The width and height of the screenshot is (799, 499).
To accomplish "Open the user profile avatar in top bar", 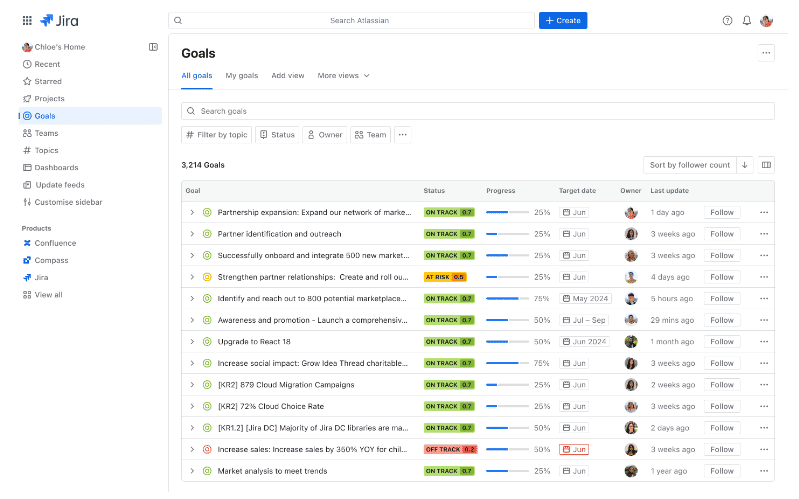I will tap(766, 20).
